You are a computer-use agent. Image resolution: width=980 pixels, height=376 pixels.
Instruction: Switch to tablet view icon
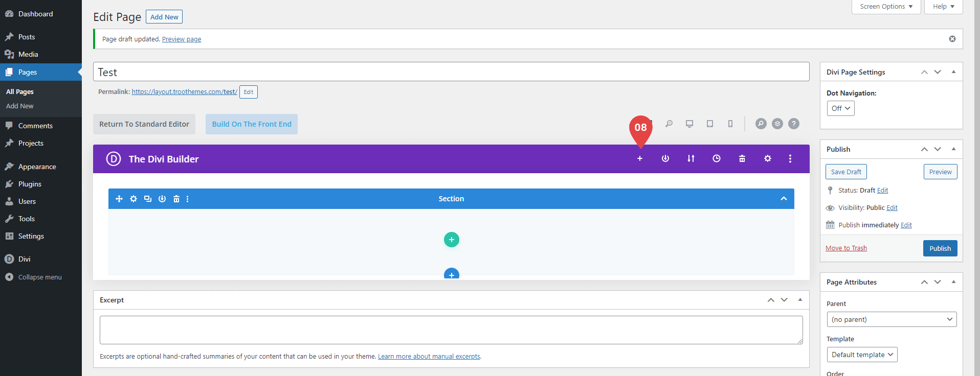pyautogui.click(x=710, y=124)
